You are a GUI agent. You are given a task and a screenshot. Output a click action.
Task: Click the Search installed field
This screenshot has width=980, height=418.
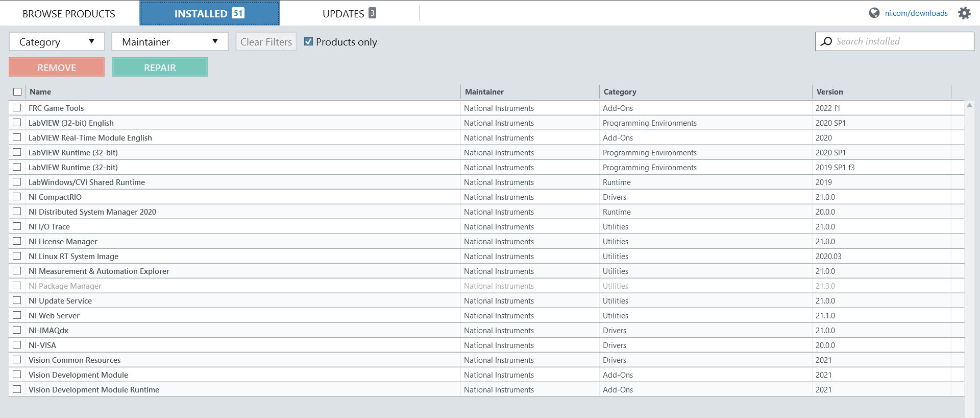(894, 41)
